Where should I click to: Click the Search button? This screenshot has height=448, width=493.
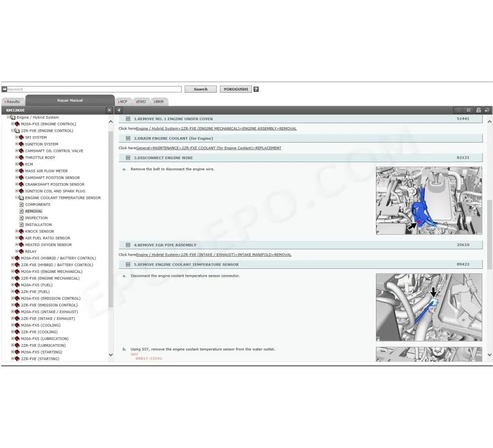coord(200,89)
